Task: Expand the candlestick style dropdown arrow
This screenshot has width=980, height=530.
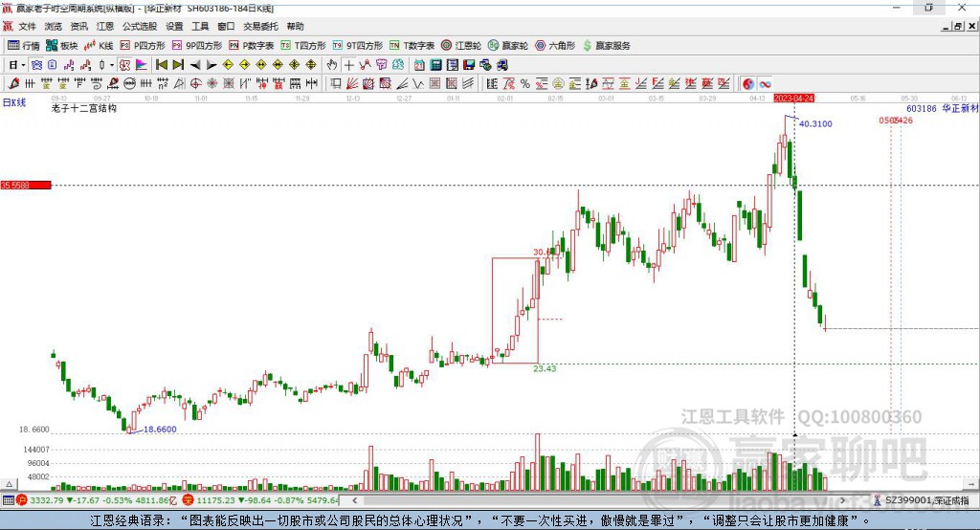Action: [x=112, y=65]
